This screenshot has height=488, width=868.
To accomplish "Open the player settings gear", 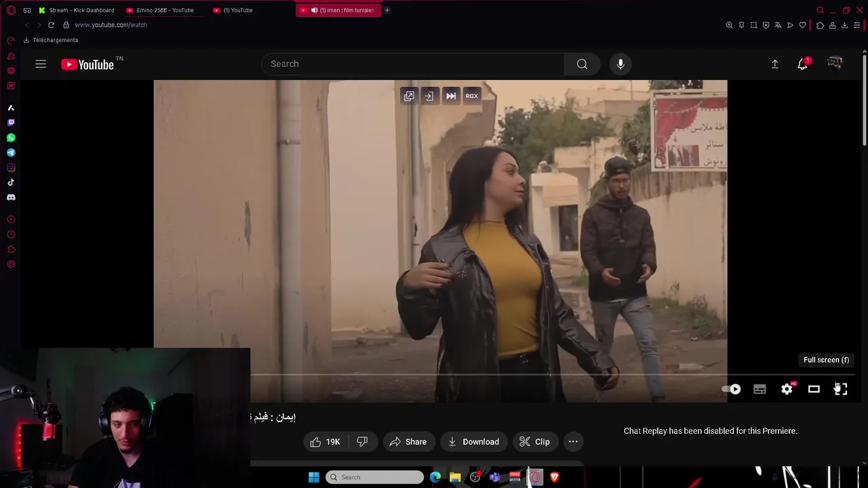I will pyautogui.click(x=787, y=389).
